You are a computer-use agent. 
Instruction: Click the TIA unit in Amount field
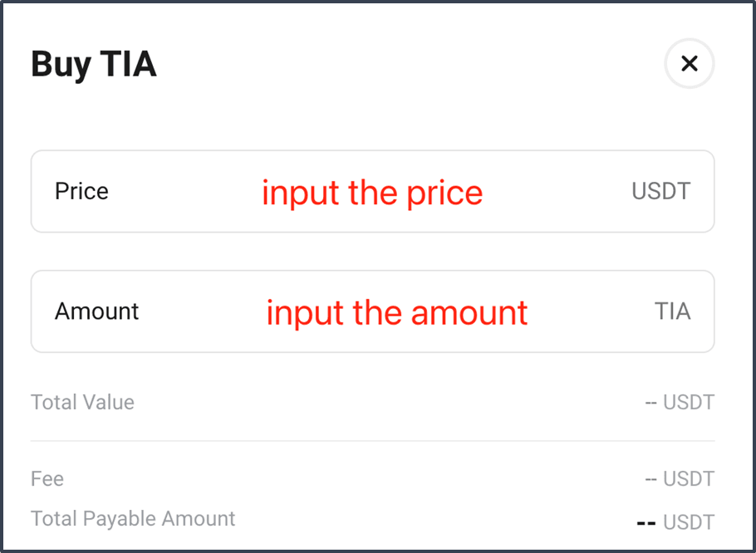tap(673, 311)
